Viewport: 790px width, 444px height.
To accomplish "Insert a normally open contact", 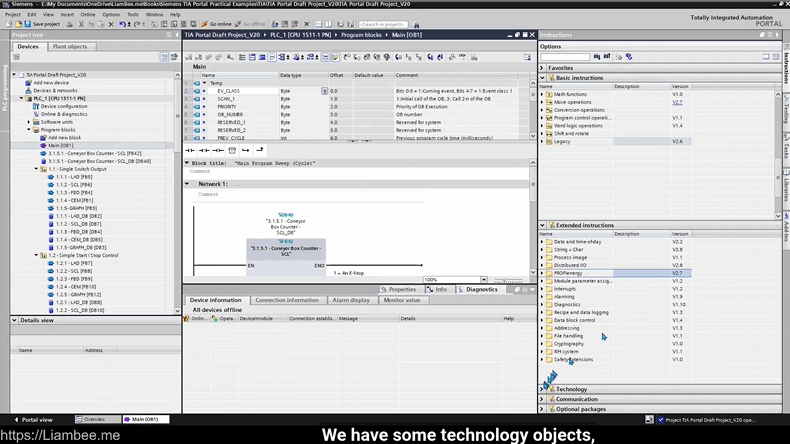I will 191,150.
